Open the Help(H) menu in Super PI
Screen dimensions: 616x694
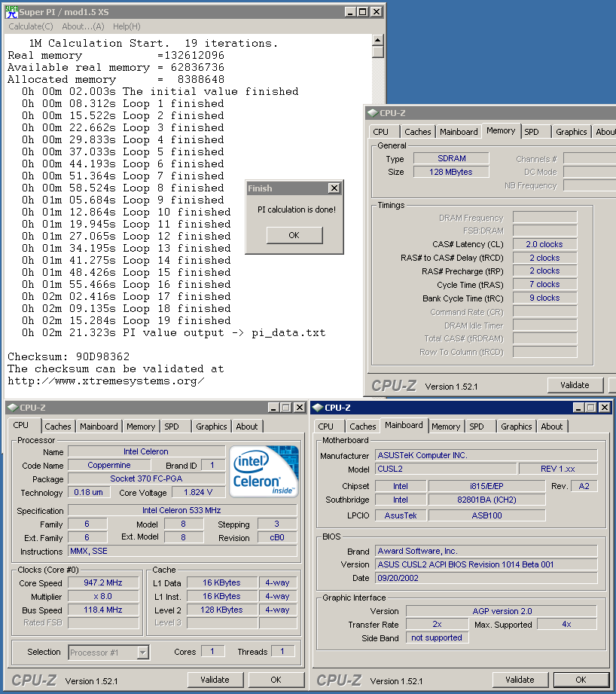[x=127, y=26]
